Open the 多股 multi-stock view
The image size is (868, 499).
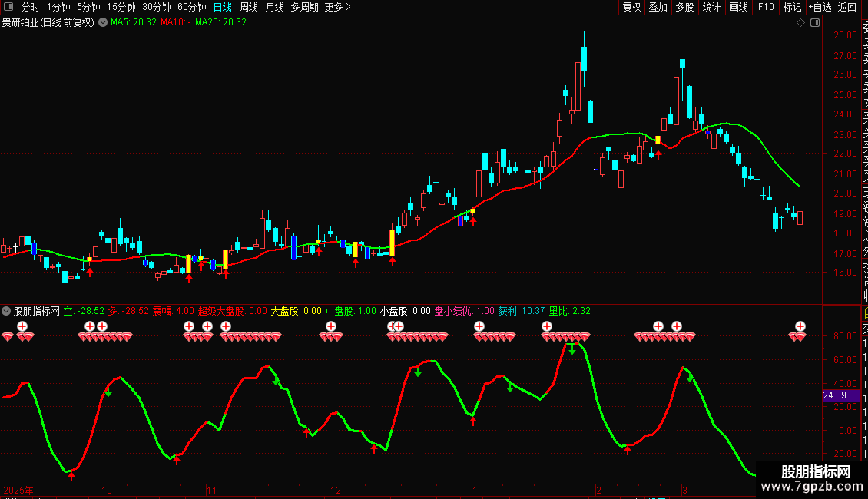tap(684, 7)
